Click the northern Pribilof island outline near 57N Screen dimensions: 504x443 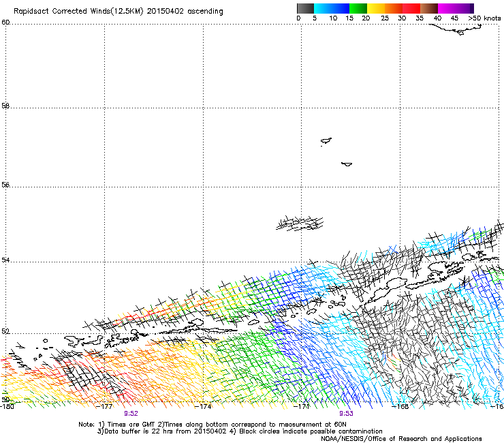tap(326, 141)
